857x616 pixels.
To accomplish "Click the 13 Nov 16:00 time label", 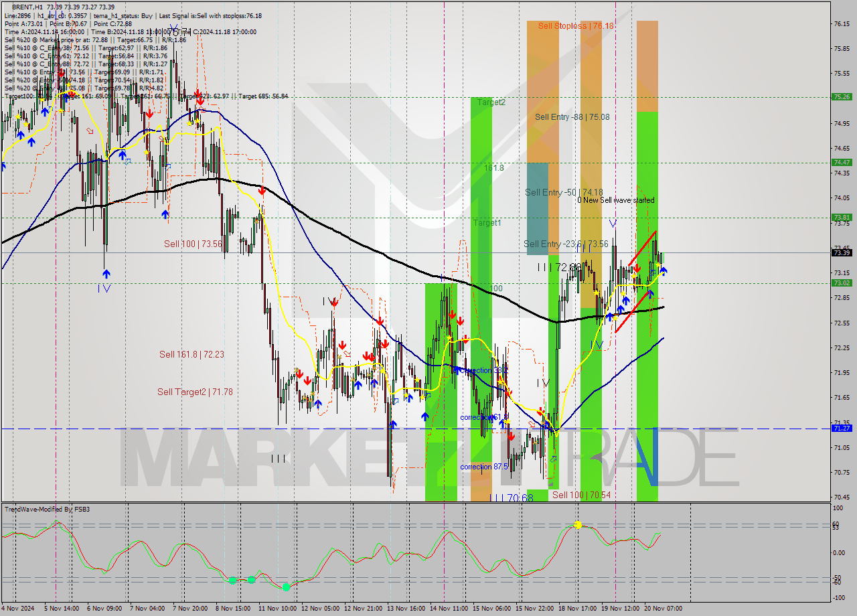I will click(x=406, y=609).
